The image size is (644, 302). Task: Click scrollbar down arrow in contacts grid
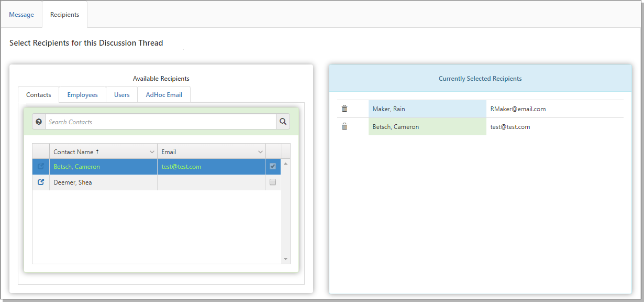(x=285, y=259)
